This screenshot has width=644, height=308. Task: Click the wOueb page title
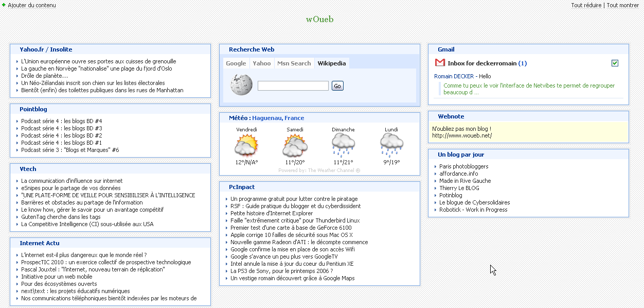320,20
